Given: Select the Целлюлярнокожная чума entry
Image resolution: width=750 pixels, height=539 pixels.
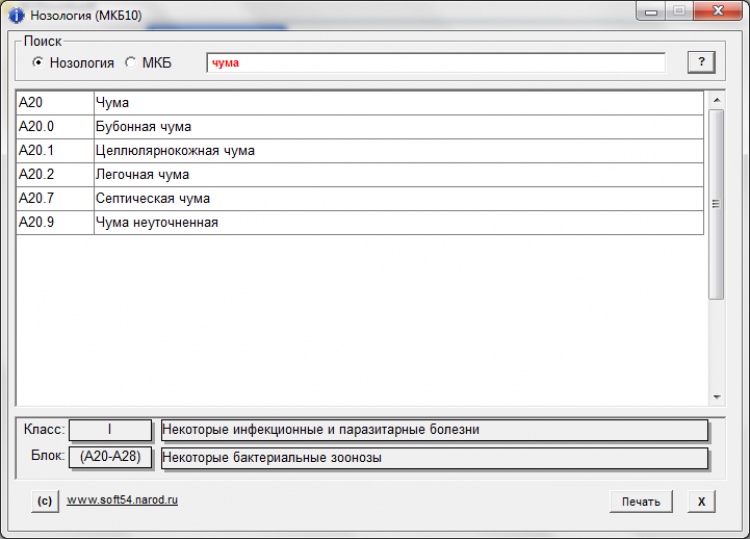Looking at the screenshot, I should coord(175,151).
